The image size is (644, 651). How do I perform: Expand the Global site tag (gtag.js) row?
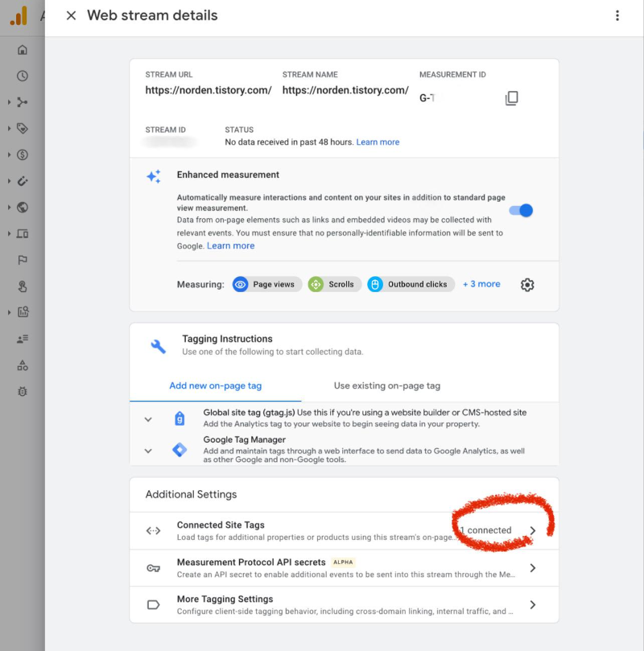[x=148, y=419]
